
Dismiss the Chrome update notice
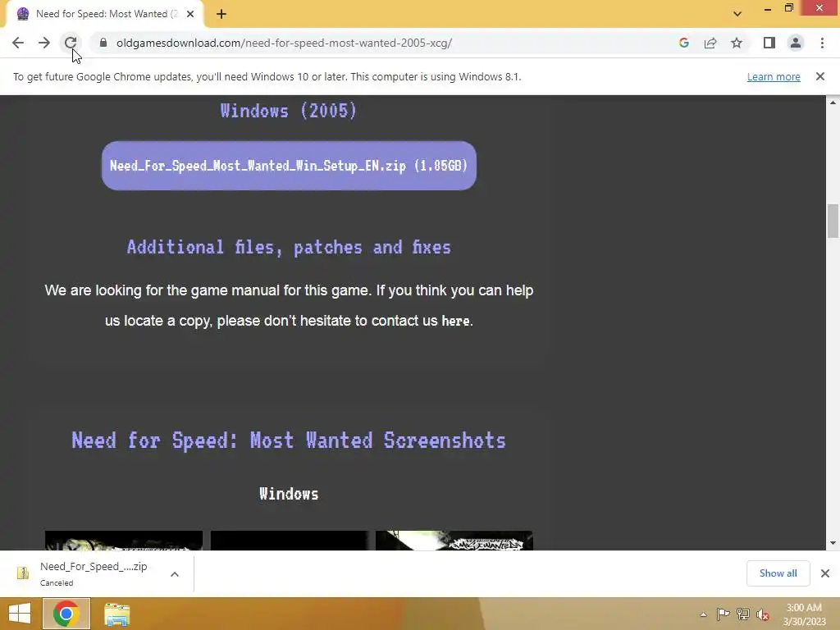coord(820,76)
